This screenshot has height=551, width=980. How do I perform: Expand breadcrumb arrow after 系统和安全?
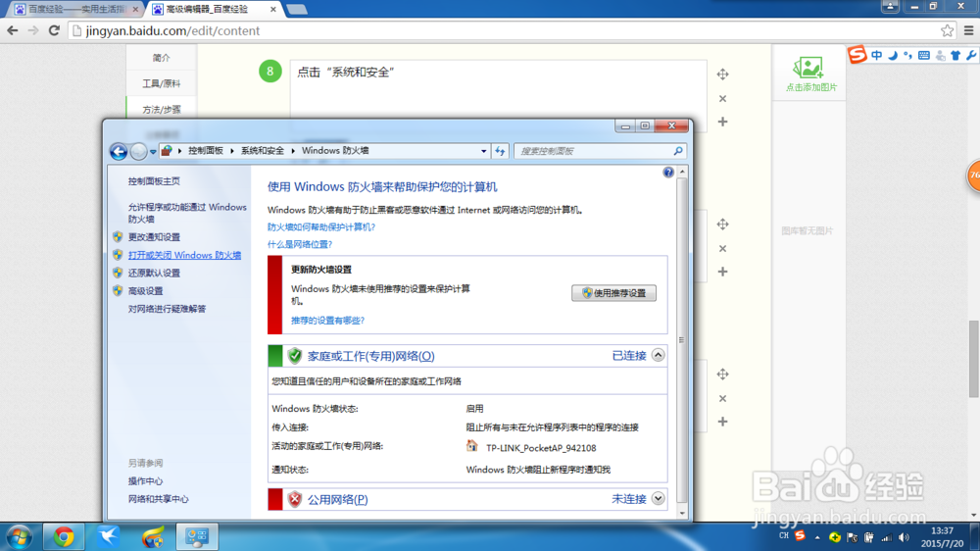pos(292,151)
